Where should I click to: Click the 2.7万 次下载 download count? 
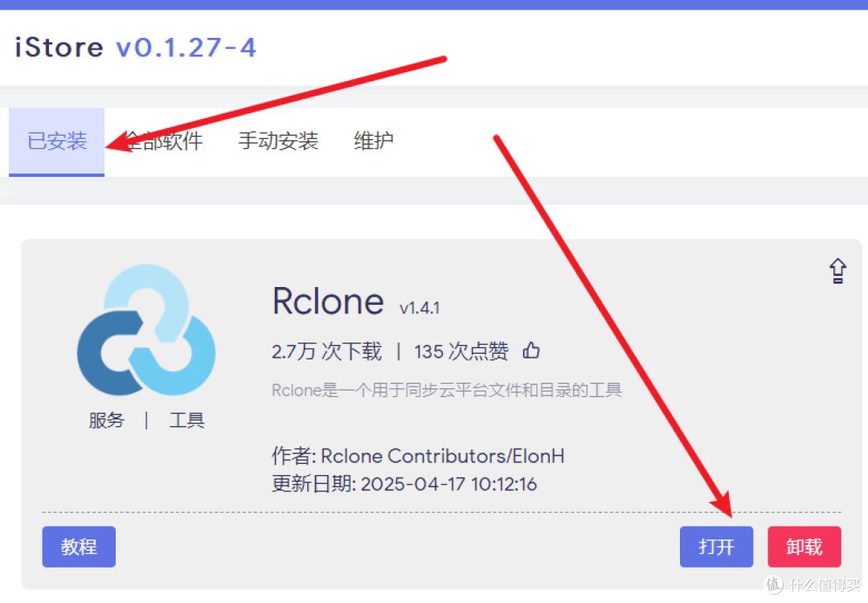pyautogui.click(x=326, y=351)
